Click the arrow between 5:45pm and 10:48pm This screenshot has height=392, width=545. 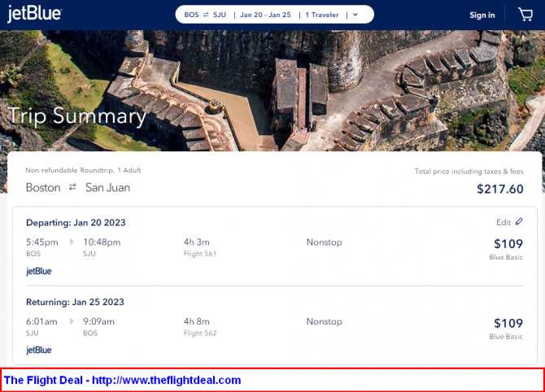(x=71, y=242)
